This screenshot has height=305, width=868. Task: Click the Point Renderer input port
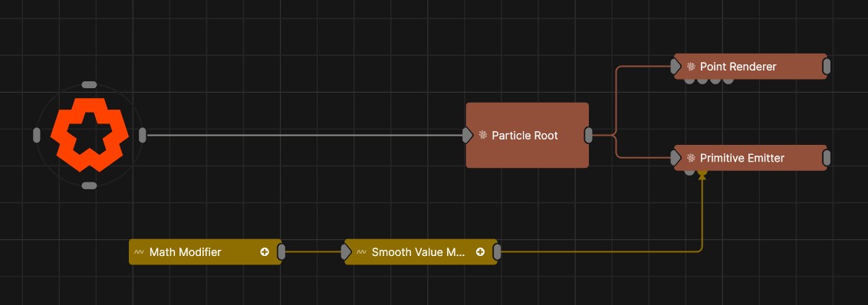pyautogui.click(x=676, y=67)
